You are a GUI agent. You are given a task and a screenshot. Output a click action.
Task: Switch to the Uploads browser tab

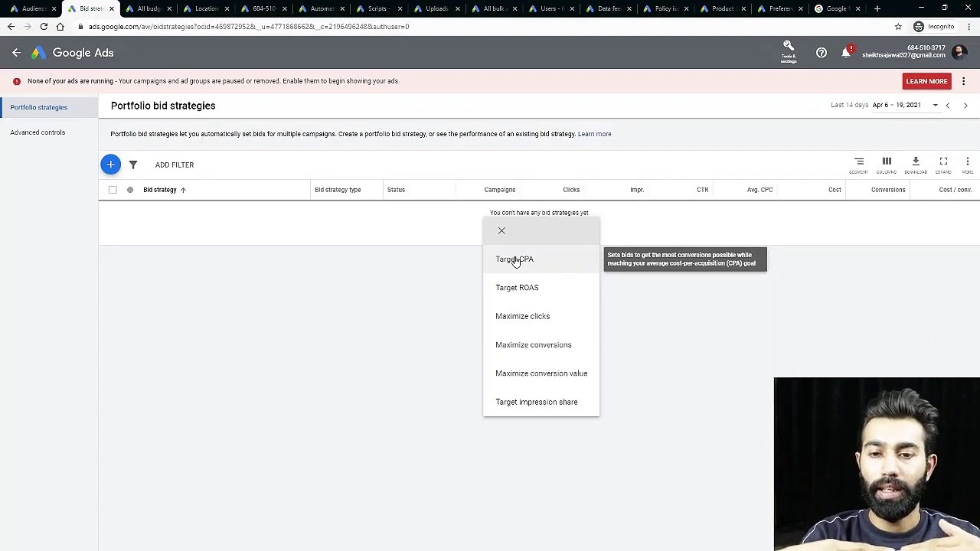[x=436, y=8]
